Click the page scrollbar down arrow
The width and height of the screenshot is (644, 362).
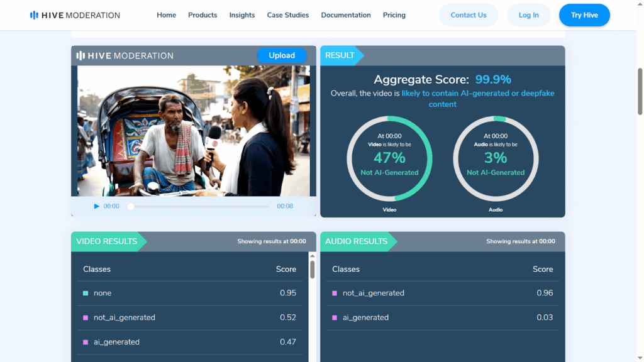point(640,358)
